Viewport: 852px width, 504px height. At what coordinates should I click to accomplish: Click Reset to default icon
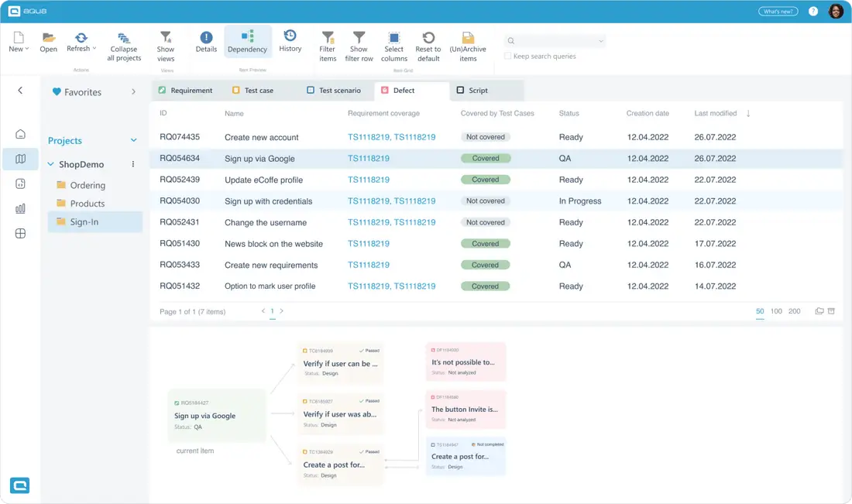[428, 43]
